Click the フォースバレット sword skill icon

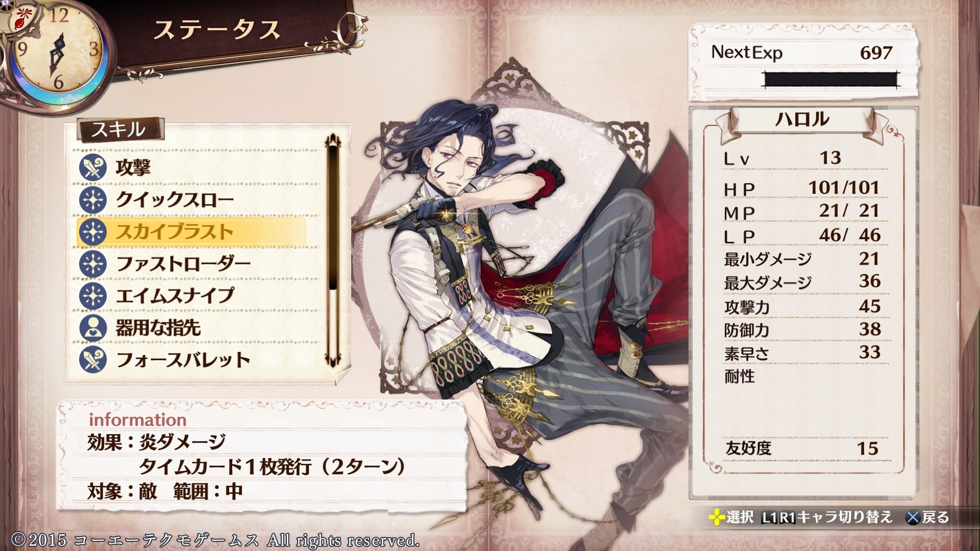[93, 360]
